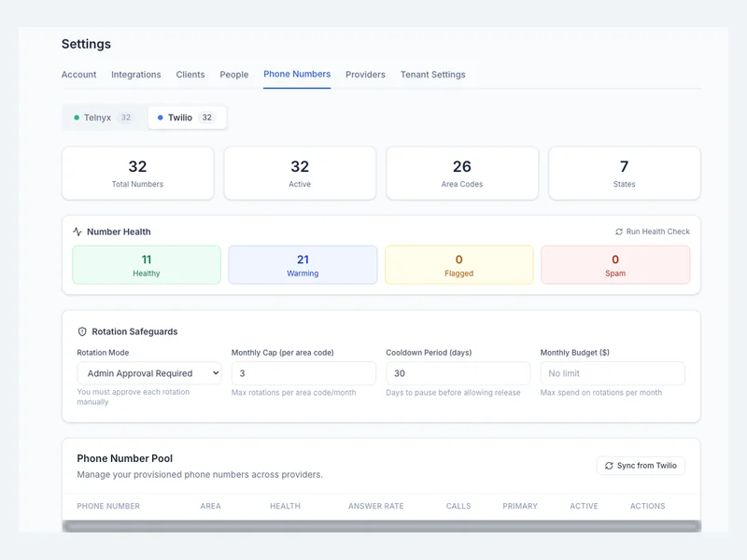Image resolution: width=747 pixels, height=560 pixels.
Task: Click the Cooldown Period days field
Action: click(x=458, y=373)
